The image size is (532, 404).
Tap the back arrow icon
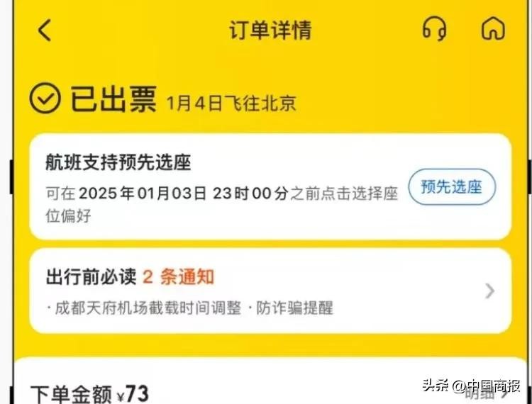[x=45, y=30]
